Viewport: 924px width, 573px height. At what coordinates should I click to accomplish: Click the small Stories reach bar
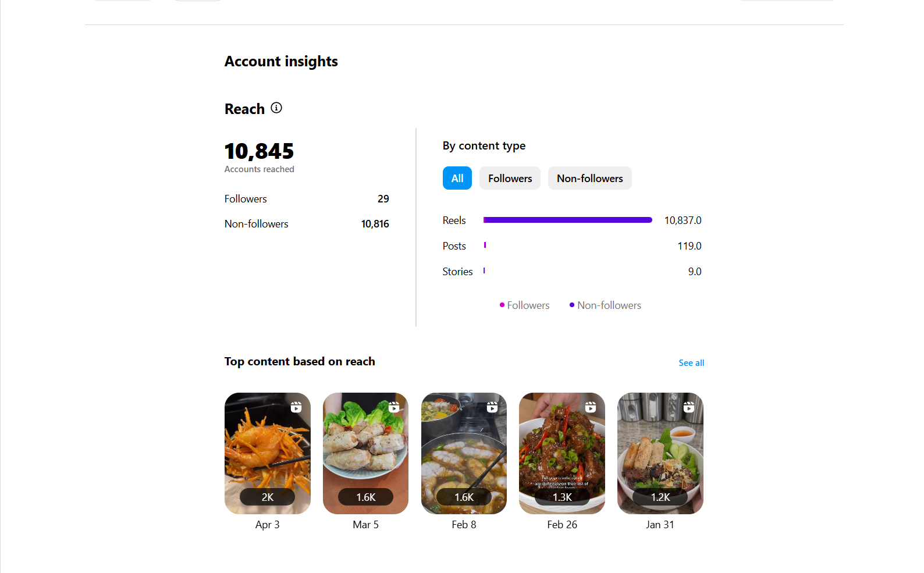point(484,271)
